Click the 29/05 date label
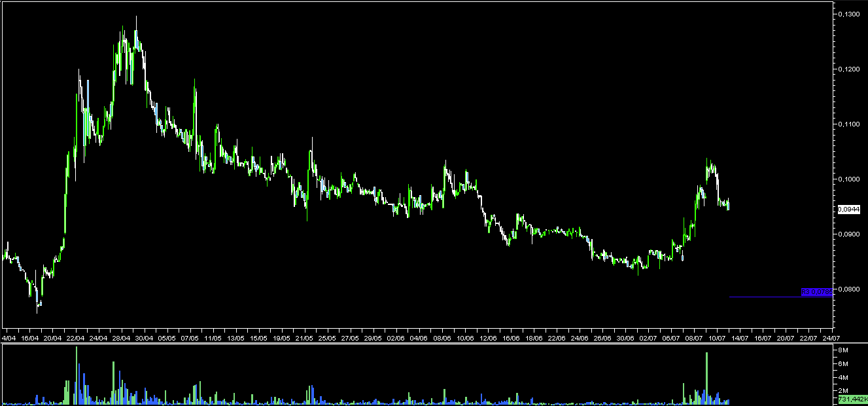 tap(373, 339)
